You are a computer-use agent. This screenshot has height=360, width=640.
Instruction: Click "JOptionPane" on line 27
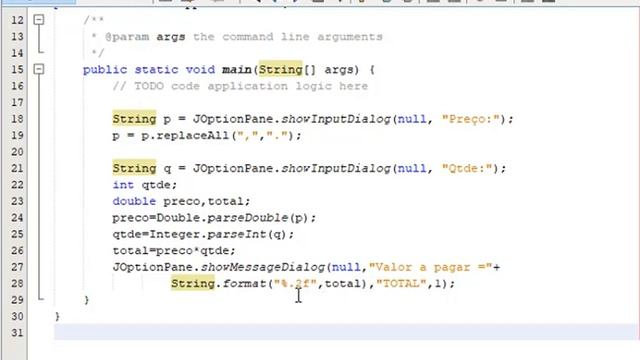[x=152, y=267]
